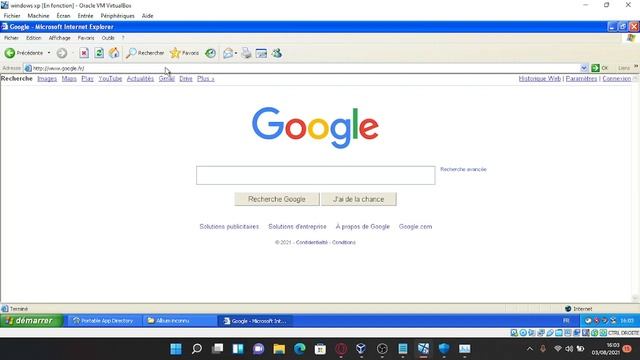640x360 pixels.
Task: Open the Actualités link
Action: click(x=140, y=79)
